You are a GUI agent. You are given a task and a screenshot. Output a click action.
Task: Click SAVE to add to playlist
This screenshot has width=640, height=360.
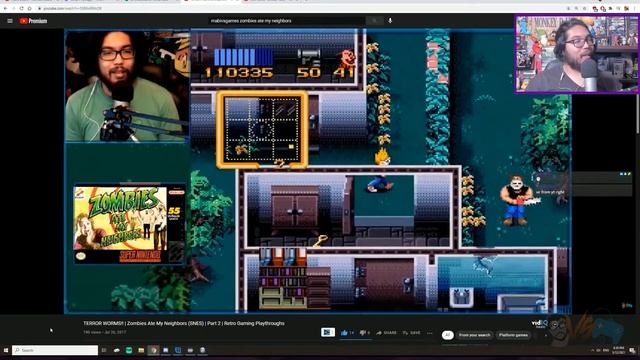tap(411, 333)
